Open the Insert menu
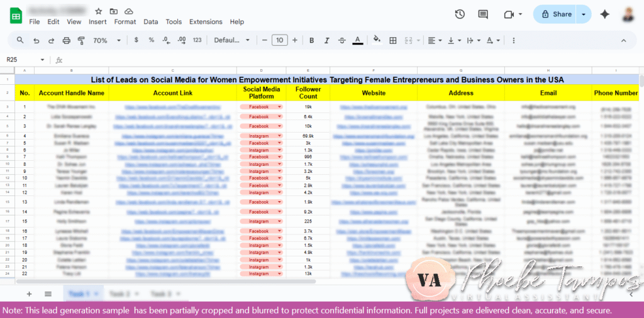 click(x=97, y=22)
